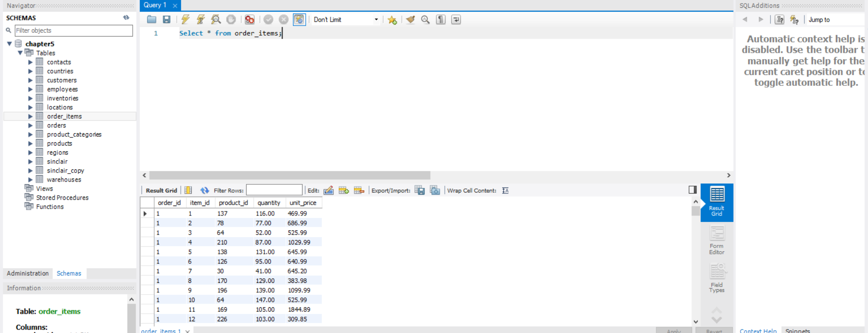This screenshot has height=333, width=868.
Task: Open the find panel with magnifier icon
Action: point(425,19)
